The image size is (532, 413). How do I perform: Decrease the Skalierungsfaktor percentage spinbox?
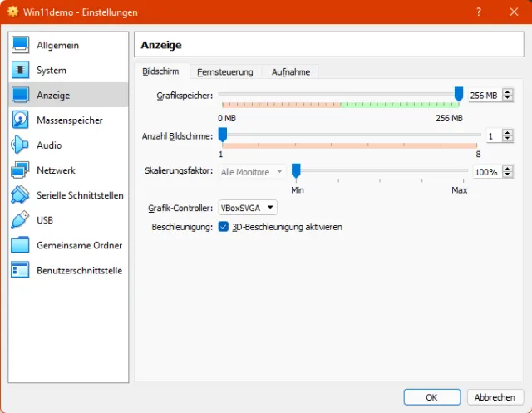point(507,175)
